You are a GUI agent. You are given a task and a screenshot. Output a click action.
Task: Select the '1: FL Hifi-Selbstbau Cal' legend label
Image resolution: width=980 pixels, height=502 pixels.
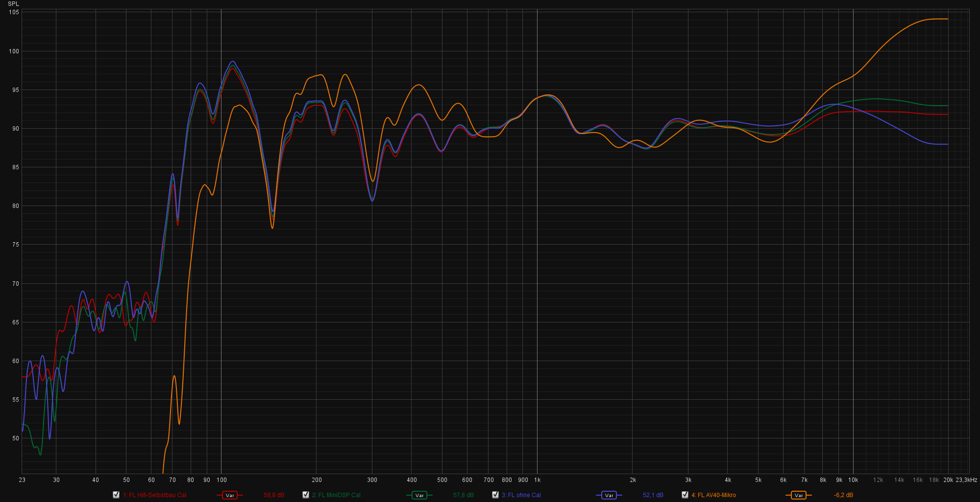click(155, 495)
